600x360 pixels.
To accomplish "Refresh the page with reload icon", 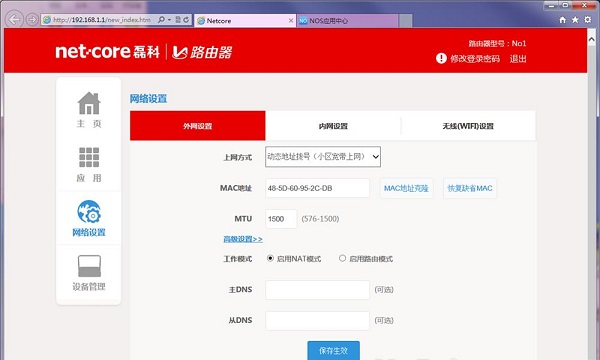I will point(186,20).
